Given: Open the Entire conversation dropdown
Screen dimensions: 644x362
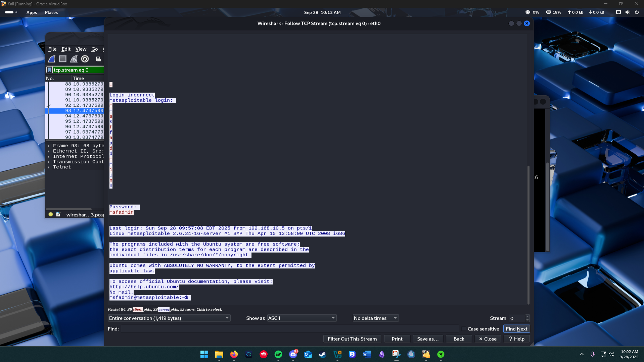Looking at the screenshot, I should click(169, 318).
